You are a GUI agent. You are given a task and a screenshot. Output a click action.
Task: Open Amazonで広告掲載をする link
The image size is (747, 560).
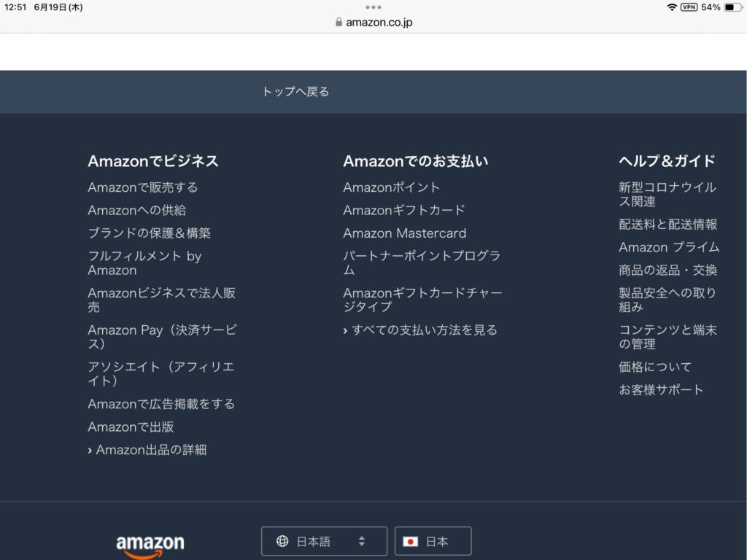pos(161,404)
